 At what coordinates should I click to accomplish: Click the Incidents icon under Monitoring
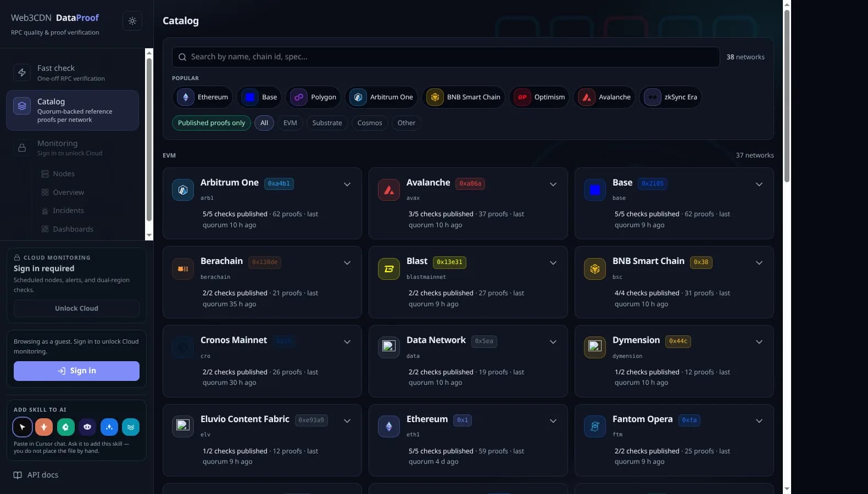coord(45,211)
